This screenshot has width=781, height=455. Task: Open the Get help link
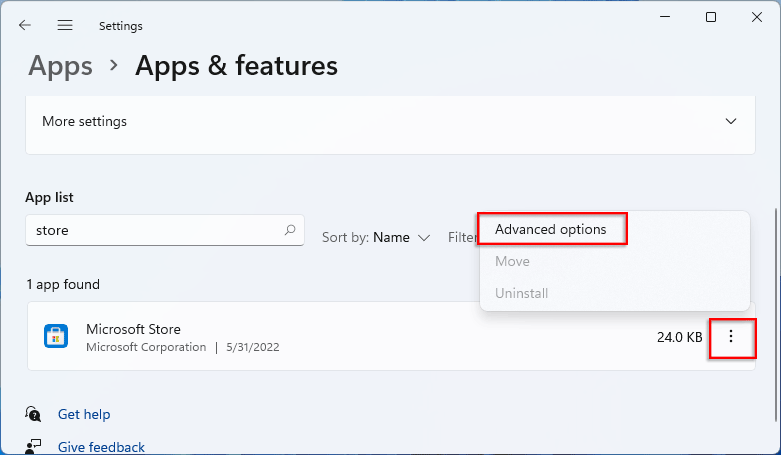(84, 414)
